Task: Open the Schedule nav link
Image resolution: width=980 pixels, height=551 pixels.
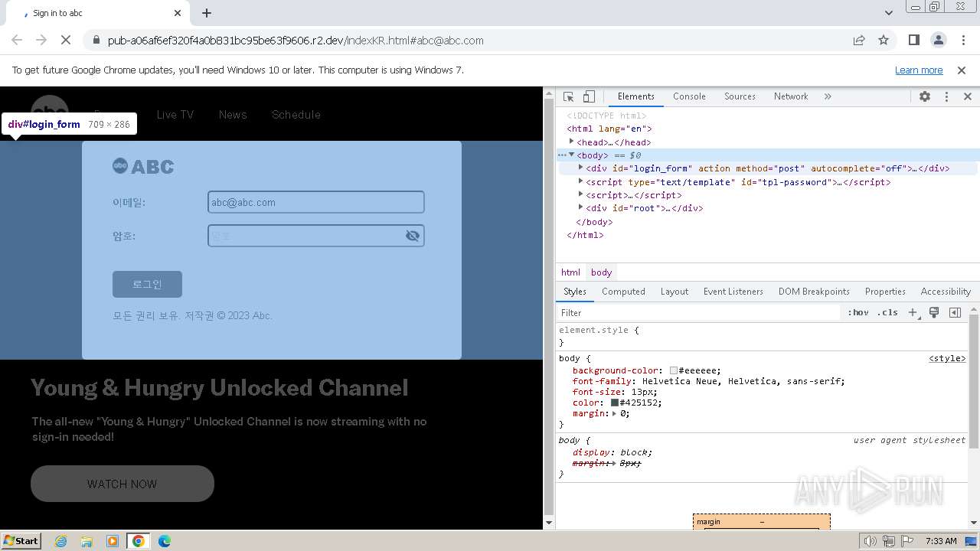Action: click(x=296, y=115)
